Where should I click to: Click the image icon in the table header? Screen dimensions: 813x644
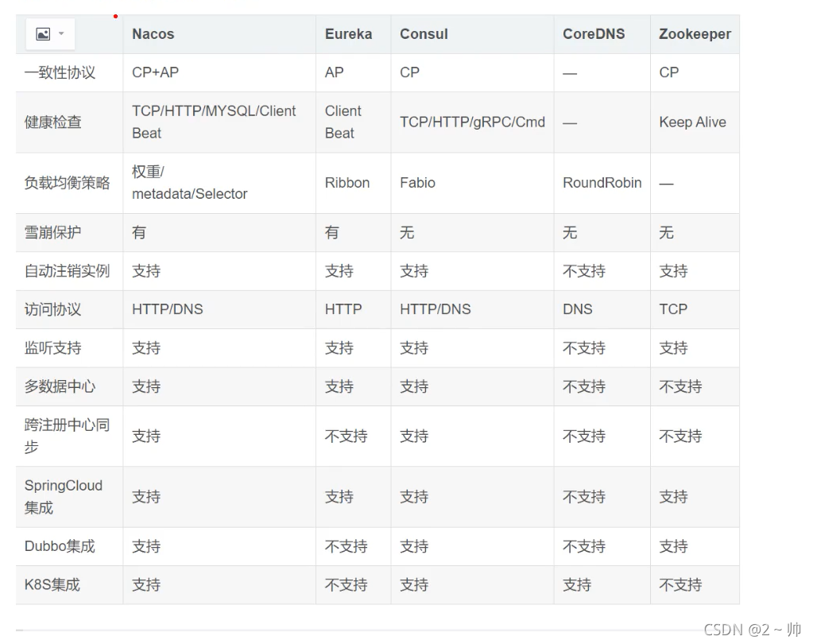click(43, 34)
